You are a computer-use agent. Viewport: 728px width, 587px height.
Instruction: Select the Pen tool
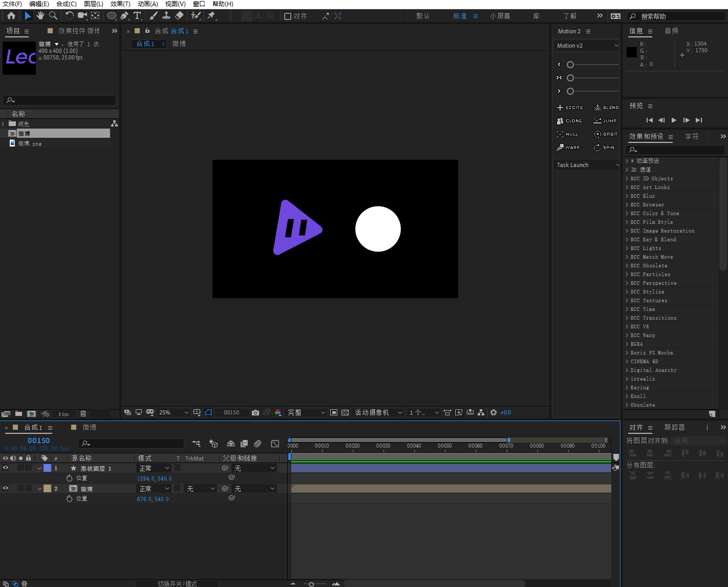pyautogui.click(x=124, y=16)
